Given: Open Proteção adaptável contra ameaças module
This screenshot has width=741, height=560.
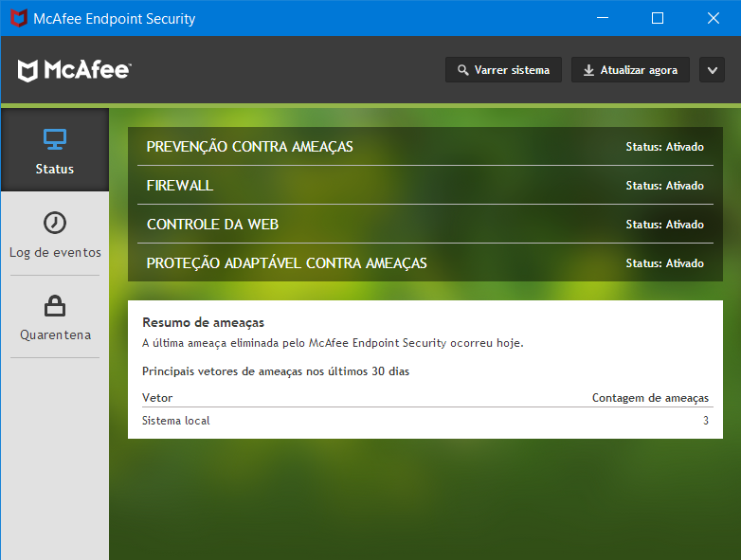Looking at the screenshot, I should point(425,262).
